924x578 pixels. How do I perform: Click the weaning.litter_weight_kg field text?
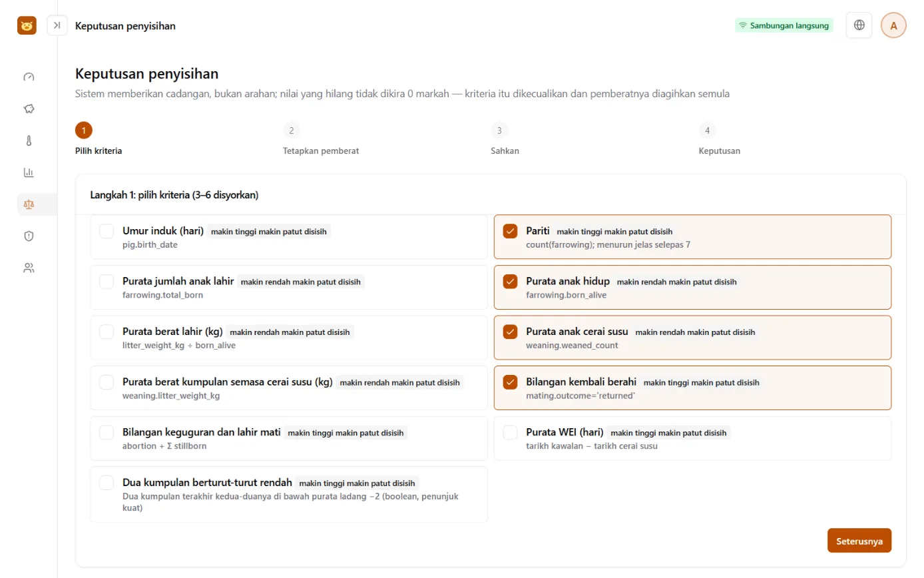pyautogui.click(x=171, y=396)
